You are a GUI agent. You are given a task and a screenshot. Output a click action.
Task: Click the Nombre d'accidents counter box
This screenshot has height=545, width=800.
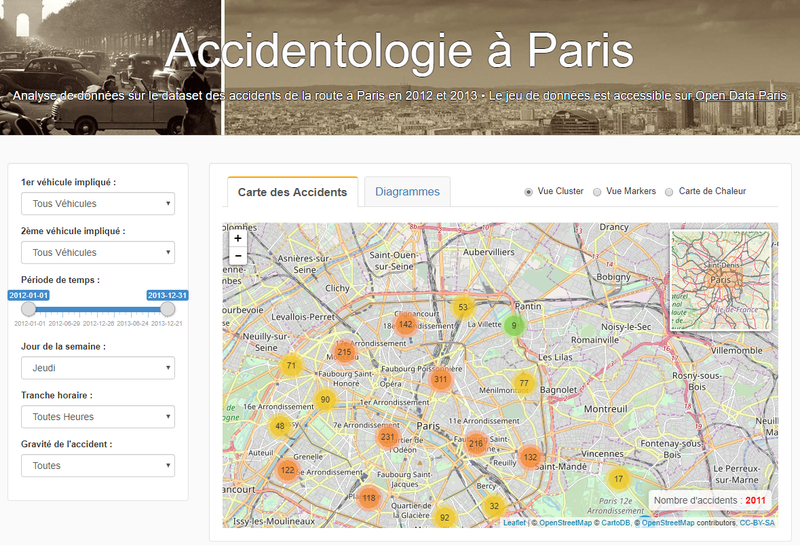pyautogui.click(x=710, y=501)
